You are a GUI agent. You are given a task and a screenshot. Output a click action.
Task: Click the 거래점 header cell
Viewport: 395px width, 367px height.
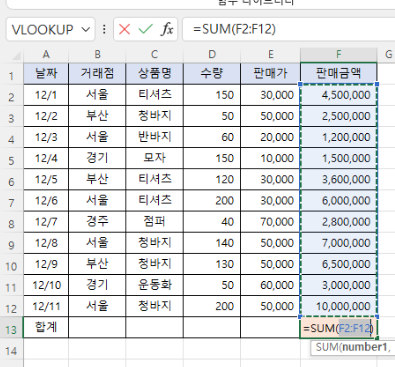[x=97, y=73]
